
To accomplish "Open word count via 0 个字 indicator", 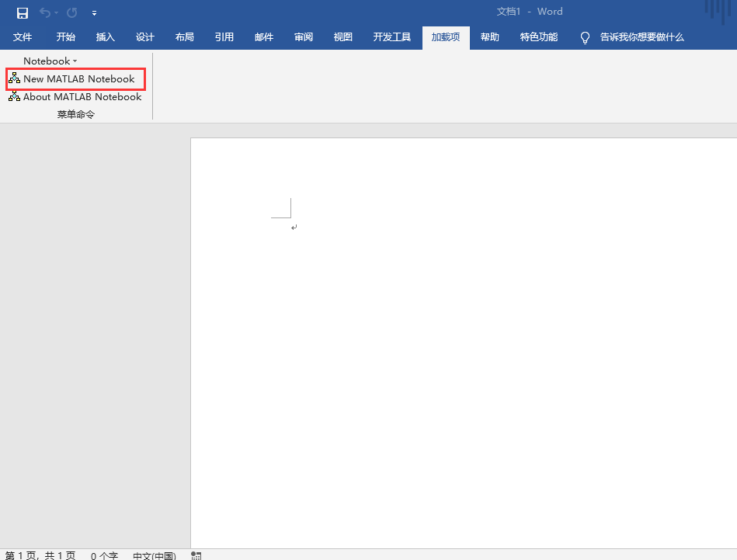I will [103, 555].
